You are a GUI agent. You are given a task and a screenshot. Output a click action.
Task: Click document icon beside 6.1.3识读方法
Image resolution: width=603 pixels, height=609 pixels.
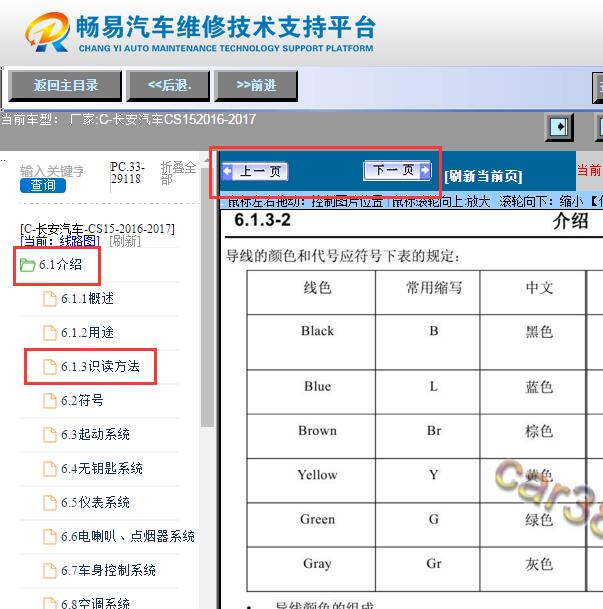tap(50, 367)
